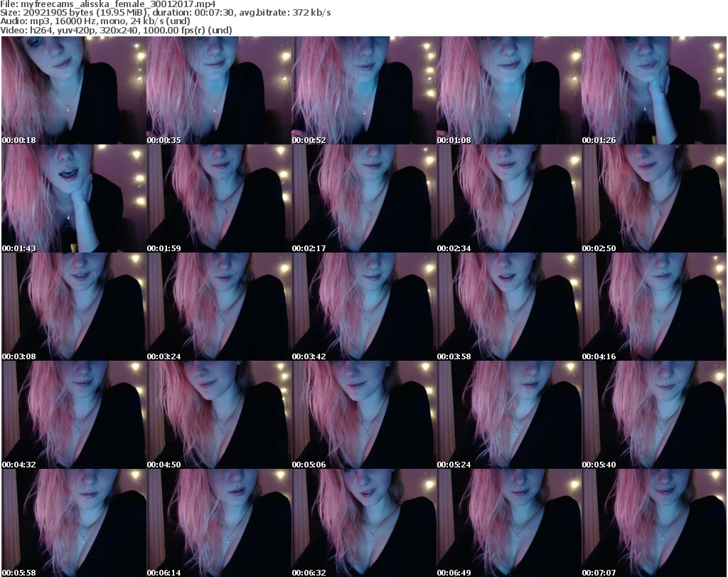The height and width of the screenshot is (577, 728).
Task: Open the thumbnail stamped 00:06:32
Action: [364, 523]
